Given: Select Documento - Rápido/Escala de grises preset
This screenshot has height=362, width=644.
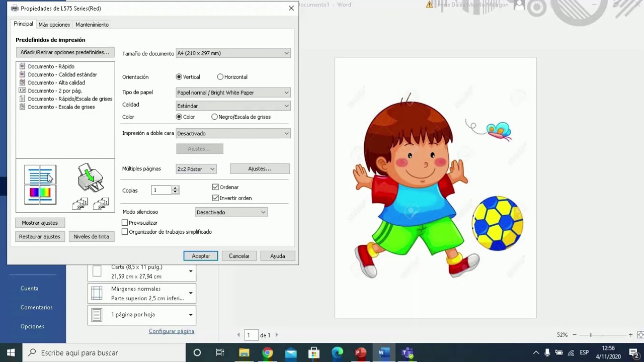Looking at the screenshot, I should point(70,99).
